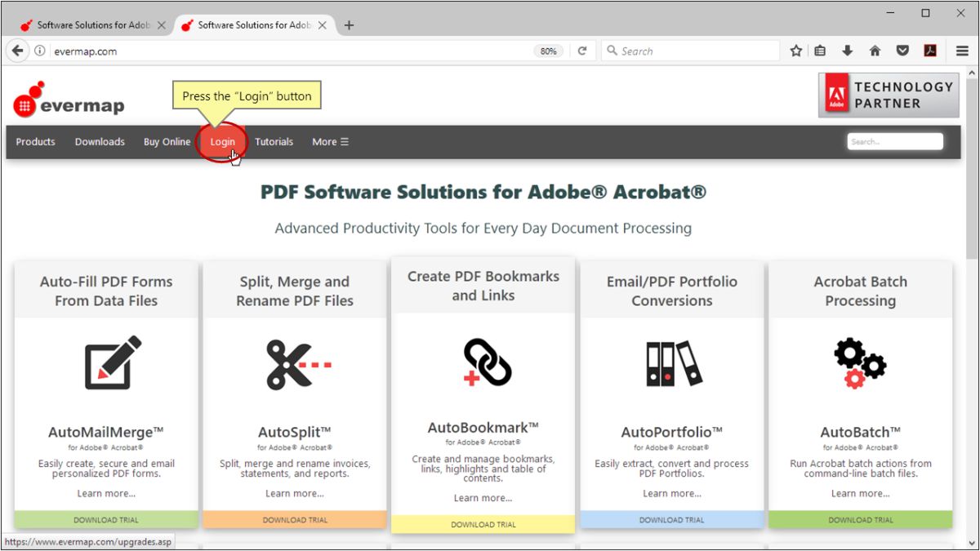Download trial of AutoBookmark
980x551 pixels.
483,525
